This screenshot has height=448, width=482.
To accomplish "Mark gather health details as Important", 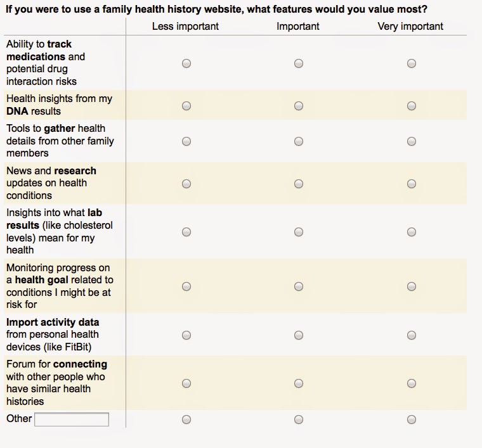I will [299, 141].
